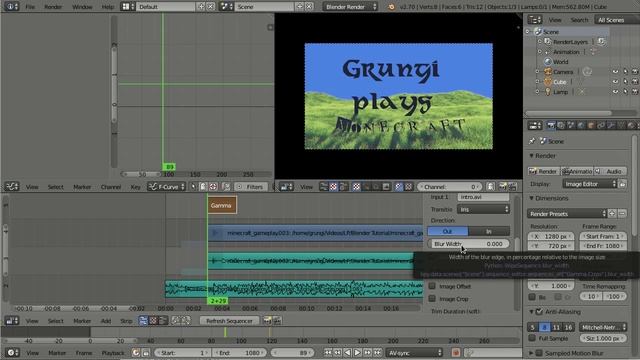Enable the Image Crop checkbox

432,299
